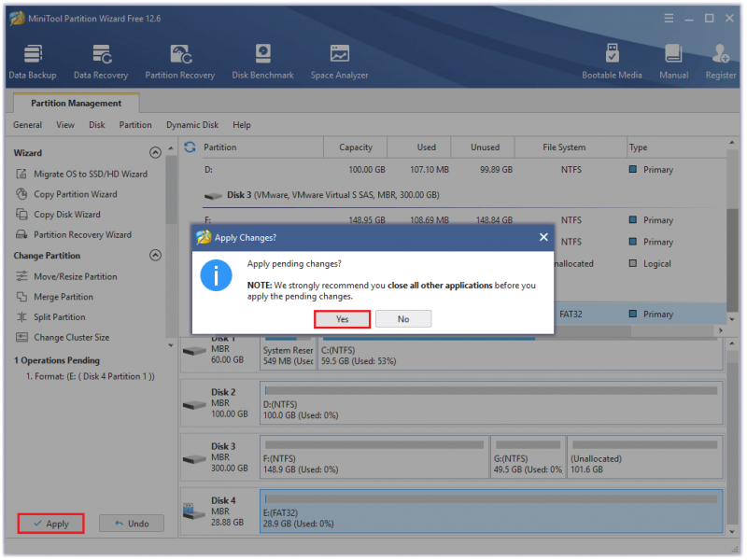Open the Data Backup tool
Image resolution: width=747 pixels, height=560 pixels.
(x=33, y=62)
